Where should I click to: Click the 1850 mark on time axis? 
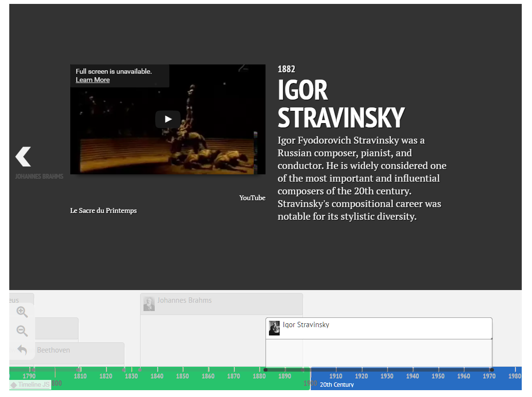point(183,376)
